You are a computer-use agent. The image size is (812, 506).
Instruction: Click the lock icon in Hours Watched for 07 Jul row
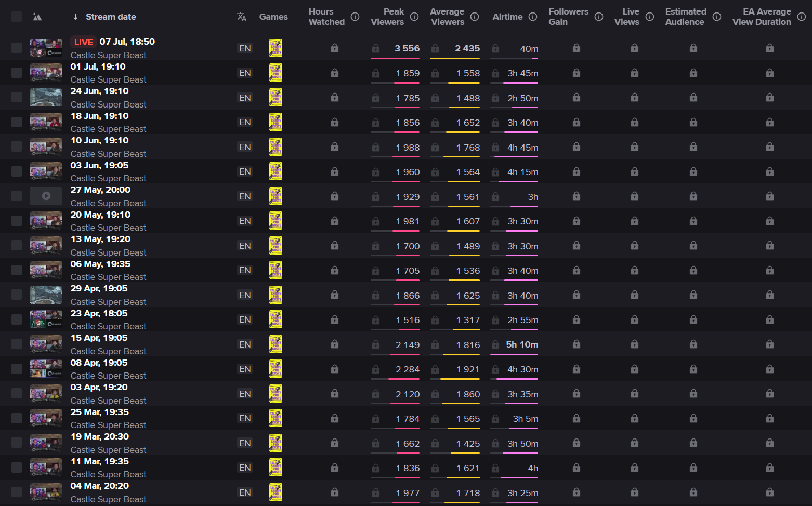coord(335,48)
